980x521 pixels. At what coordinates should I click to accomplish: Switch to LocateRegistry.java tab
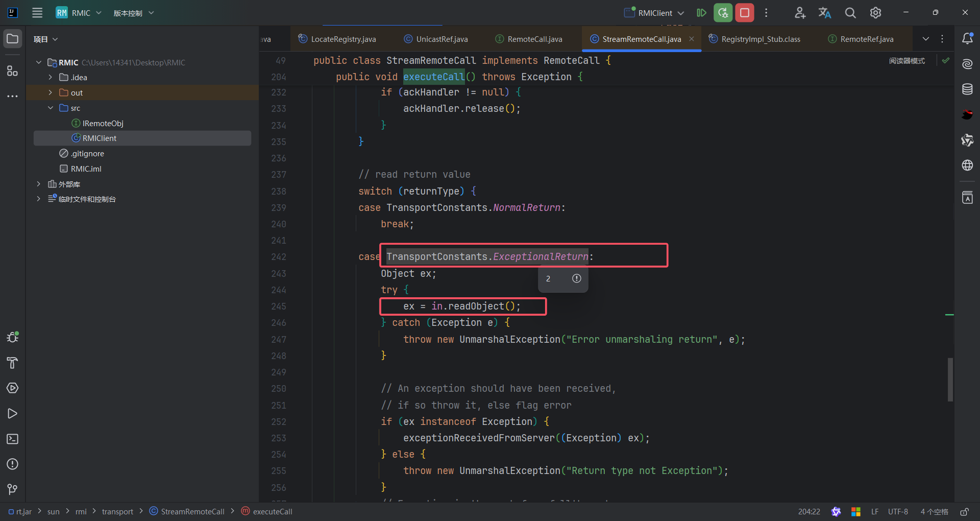(x=337, y=39)
